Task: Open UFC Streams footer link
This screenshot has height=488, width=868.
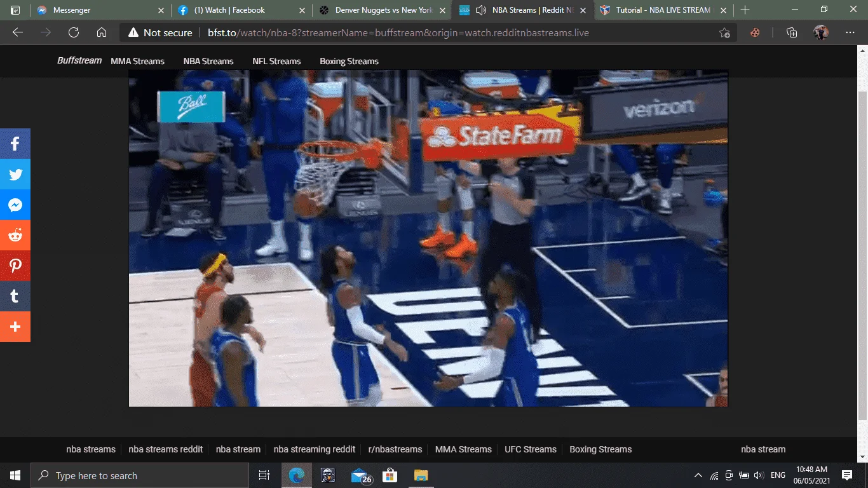Action: tap(531, 449)
